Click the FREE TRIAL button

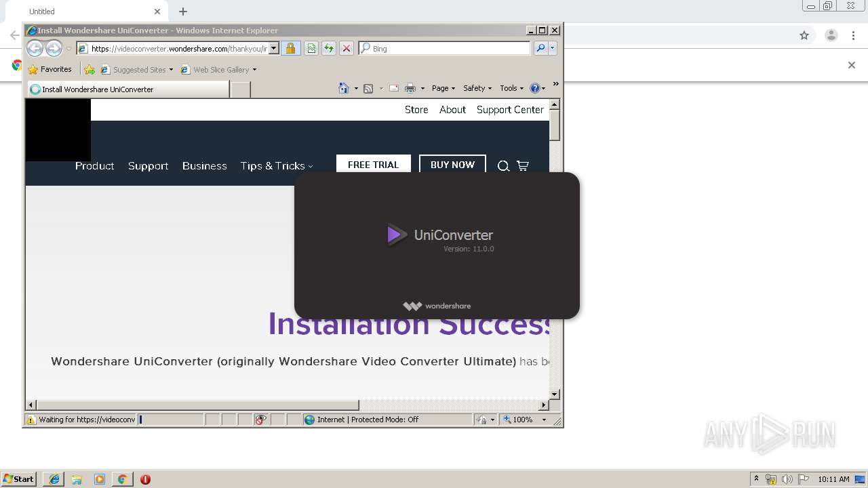click(373, 165)
